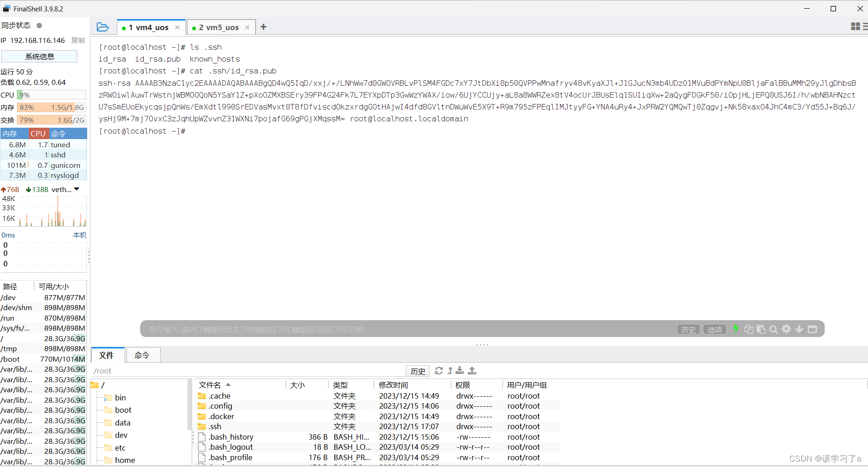Viewport: 868px width, 467px height.
Task: Open terminal search magnifier icon
Action: 774,329
